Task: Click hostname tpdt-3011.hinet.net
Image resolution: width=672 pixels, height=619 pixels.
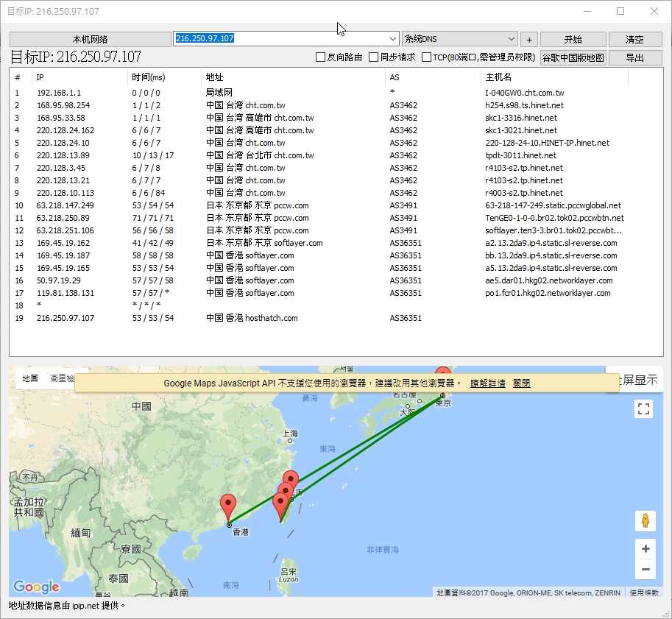Action: 520,155
